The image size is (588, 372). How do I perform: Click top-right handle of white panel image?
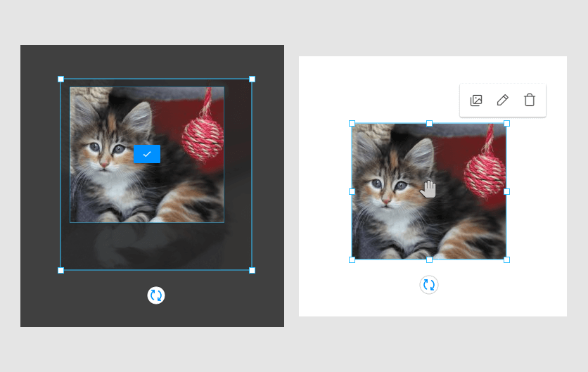pos(506,123)
